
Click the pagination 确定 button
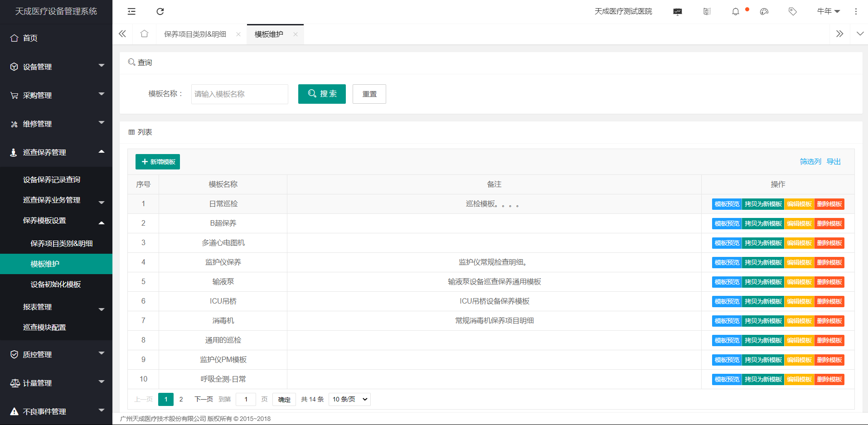[284, 399]
